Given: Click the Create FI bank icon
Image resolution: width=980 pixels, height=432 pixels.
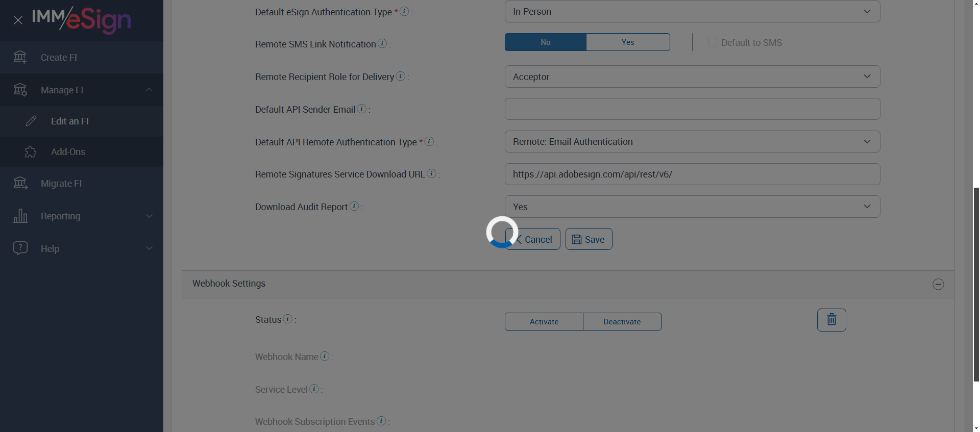Looking at the screenshot, I should tap(20, 57).
